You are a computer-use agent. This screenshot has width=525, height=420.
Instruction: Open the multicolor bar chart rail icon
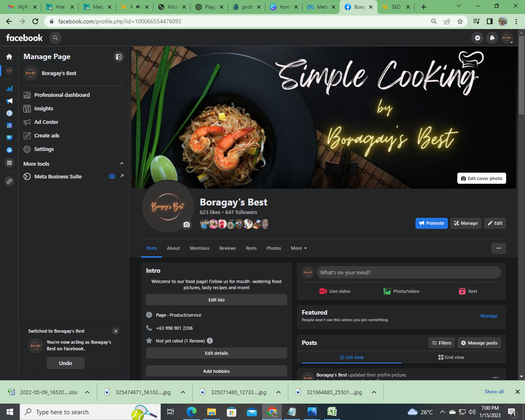point(9,126)
